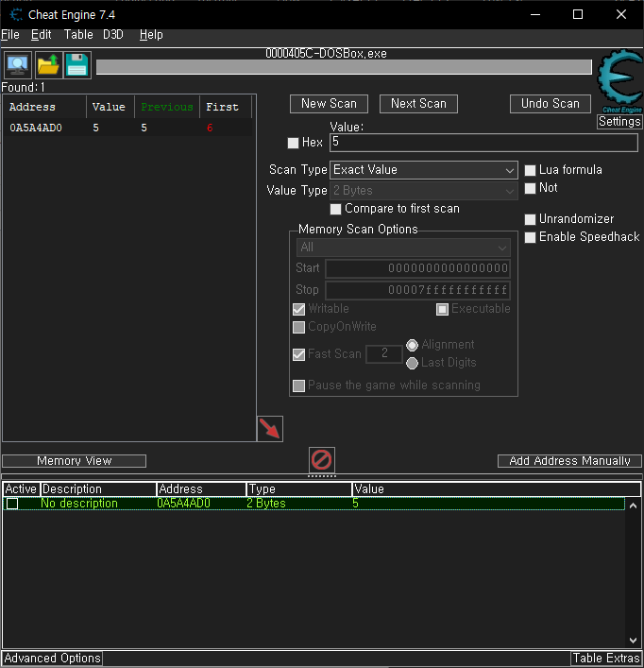Click the floppy disk save table icon
The width and height of the screenshot is (644, 668).
point(77,65)
